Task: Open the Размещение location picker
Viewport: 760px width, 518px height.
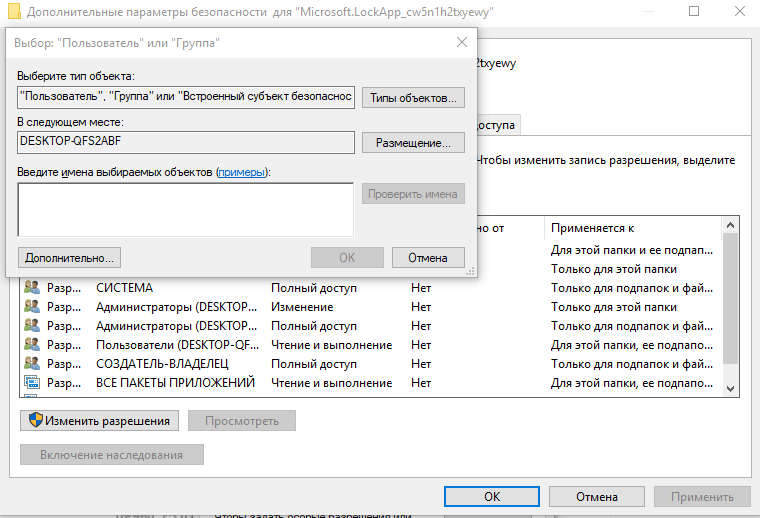Action: point(413,142)
